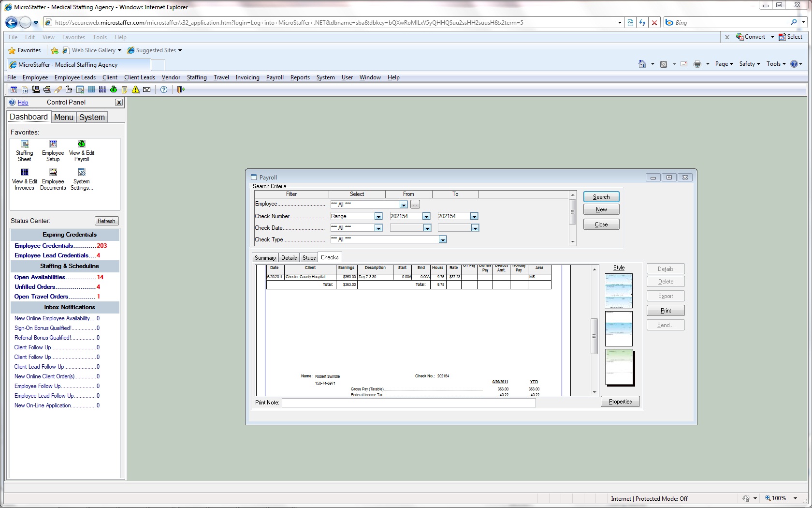This screenshot has width=812, height=508.
Task: Switch to the Stubs tab
Action: click(309, 258)
